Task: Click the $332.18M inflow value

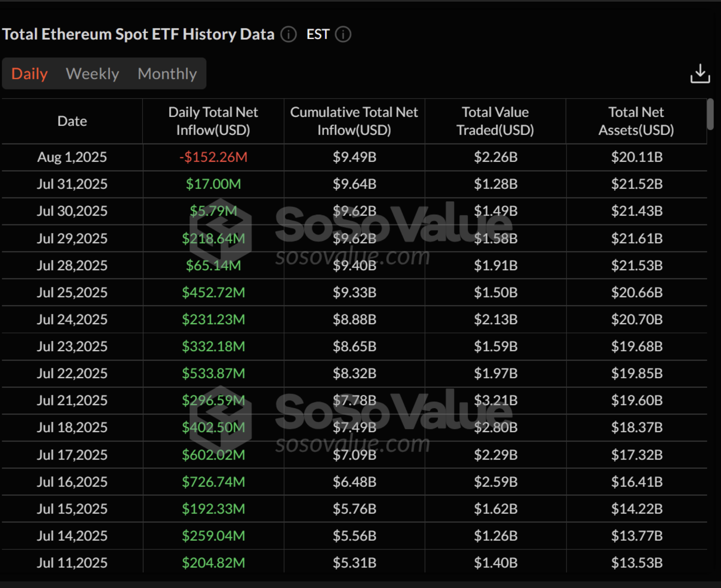Action: (x=213, y=346)
